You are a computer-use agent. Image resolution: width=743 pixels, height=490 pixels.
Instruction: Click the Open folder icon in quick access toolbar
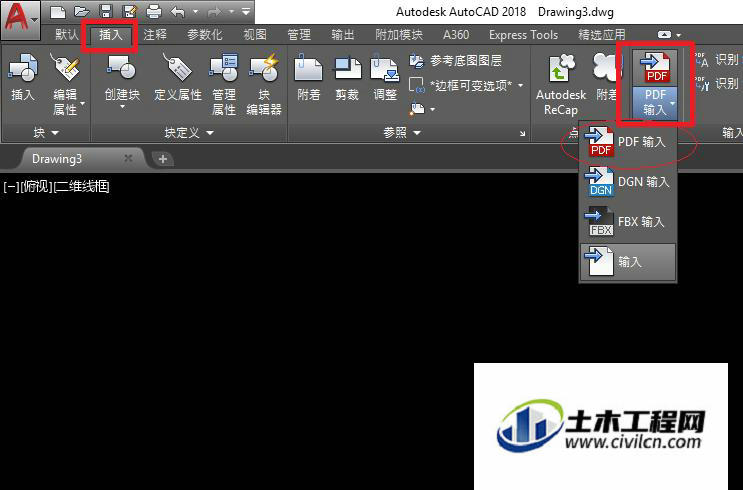point(82,11)
